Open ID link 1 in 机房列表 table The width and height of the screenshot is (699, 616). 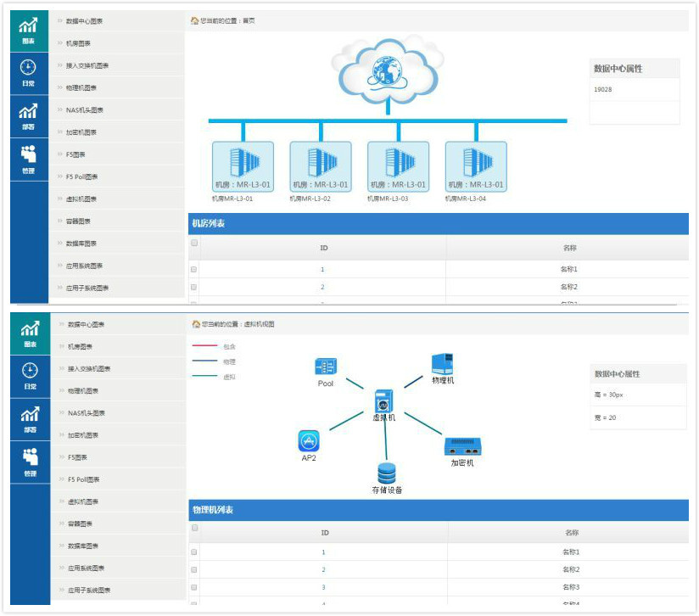(322, 269)
